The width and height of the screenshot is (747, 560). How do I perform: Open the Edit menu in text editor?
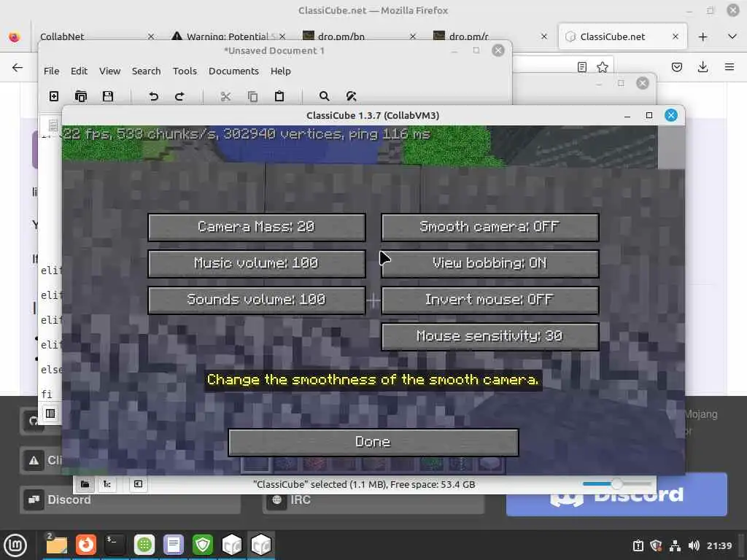[x=79, y=71]
